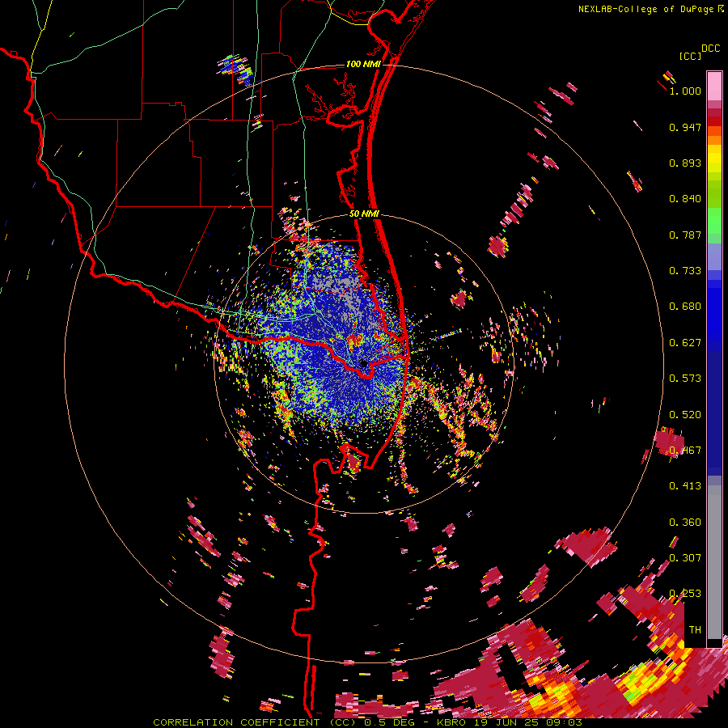Click the 0.680 scale value

(685, 307)
